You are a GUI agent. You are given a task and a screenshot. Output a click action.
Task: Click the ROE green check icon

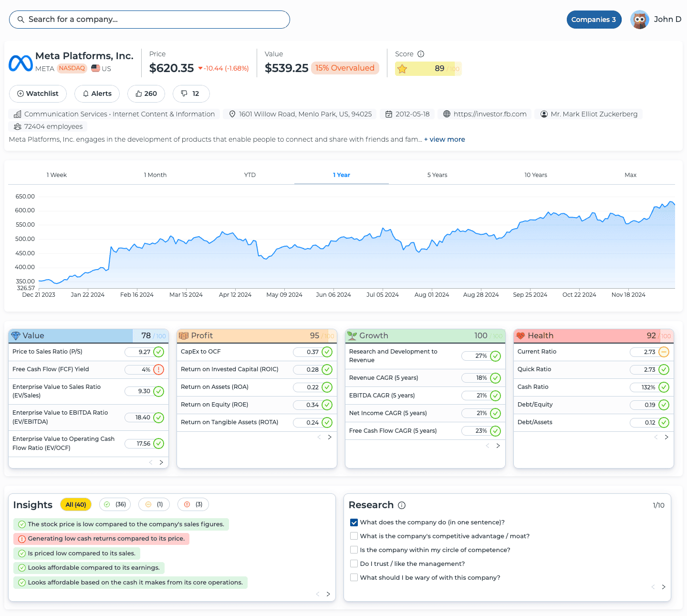point(327,405)
